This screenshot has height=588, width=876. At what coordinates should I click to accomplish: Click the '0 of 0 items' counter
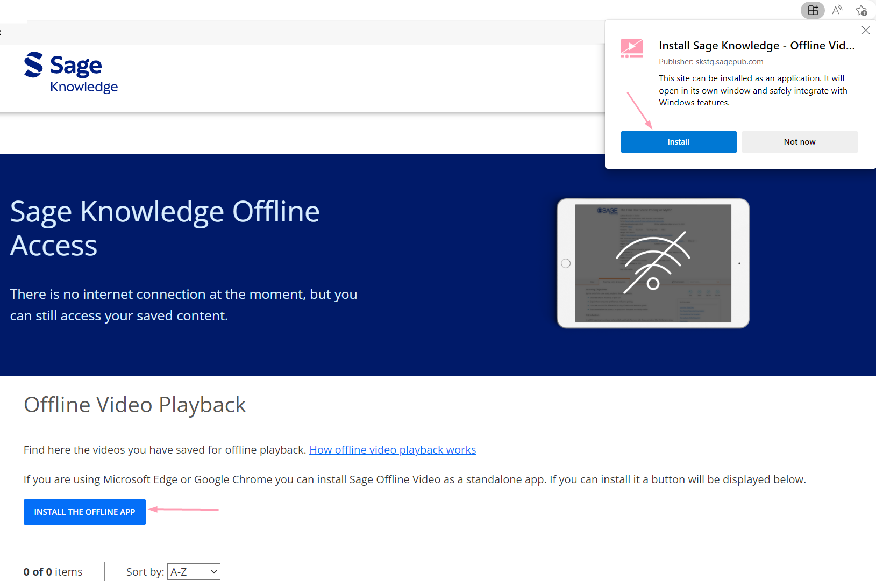(53, 572)
